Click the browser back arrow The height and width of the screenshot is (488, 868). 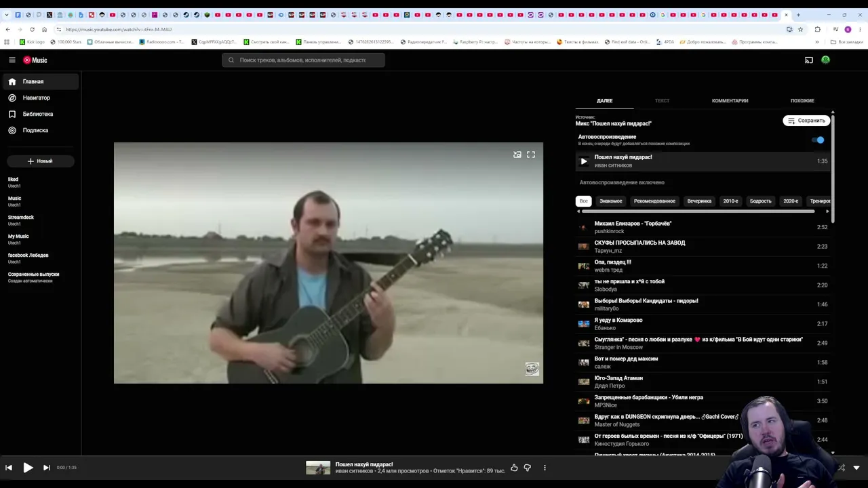pyautogui.click(x=7, y=30)
